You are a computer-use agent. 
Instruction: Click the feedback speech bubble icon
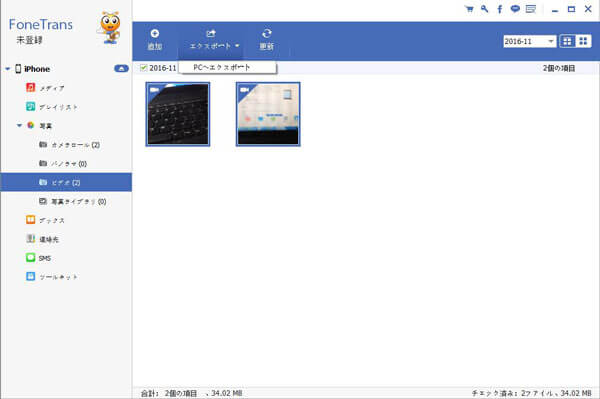click(x=515, y=9)
